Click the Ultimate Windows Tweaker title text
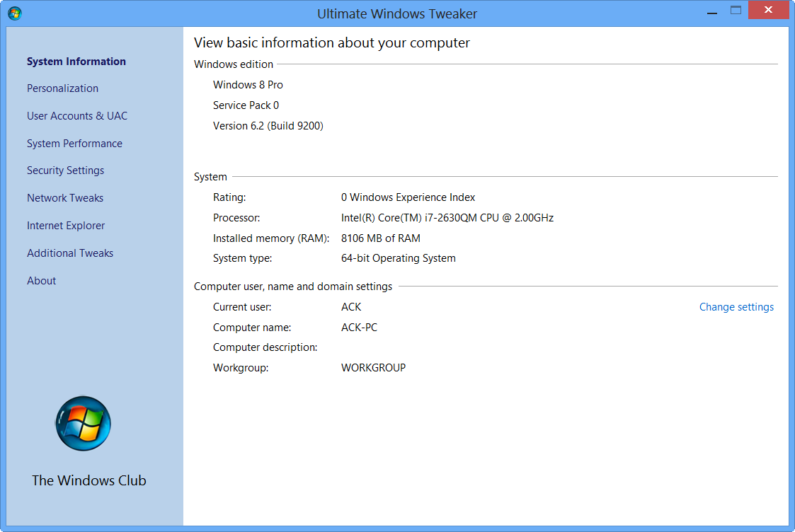 [397, 13]
